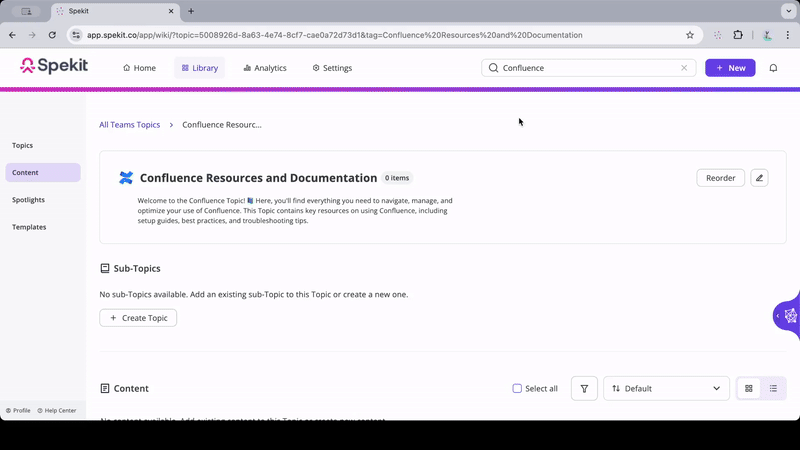Viewport: 800px width, 450px height.
Task: Switch to list view
Action: [773, 388]
